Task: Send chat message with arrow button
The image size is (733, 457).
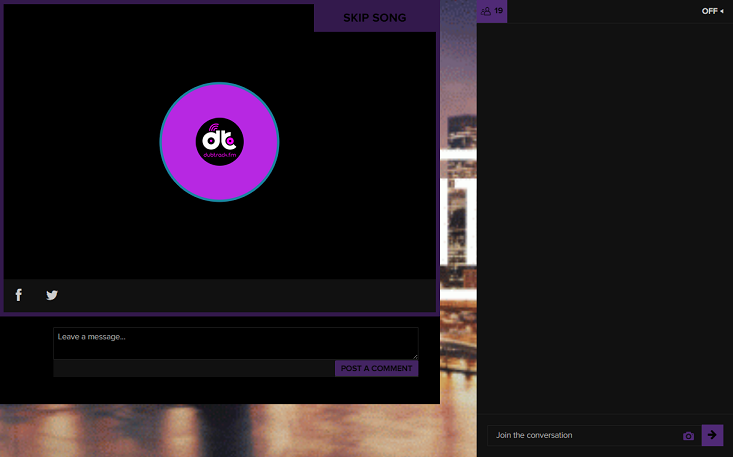Action: point(712,435)
